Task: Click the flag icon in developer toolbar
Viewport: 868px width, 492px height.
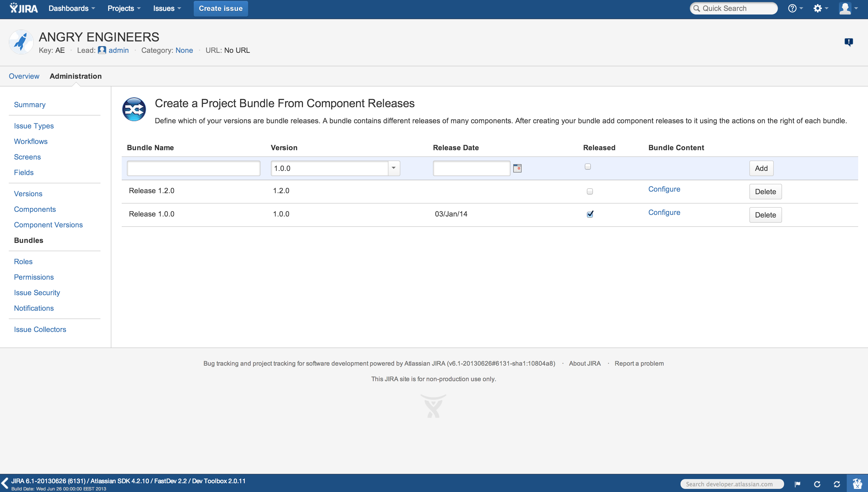Action: [797, 484]
